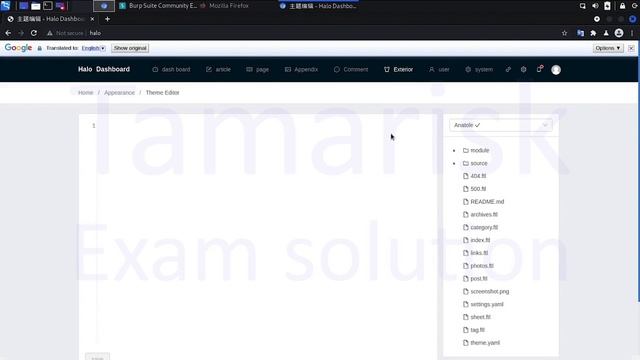
Task: Click the browser address bar showing halo
Action: [x=302, y=33]
